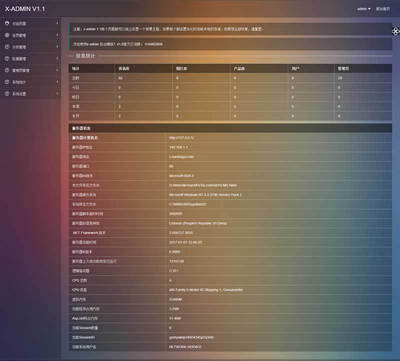Expand the second sidebar entry's chevron

[57, 35]
